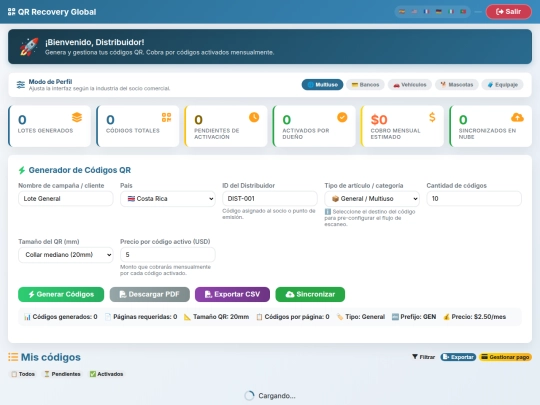Edit the Precio por código activo field
Image resolution: width=540 pixels, height=405 pixels.
tap(168, 255)
